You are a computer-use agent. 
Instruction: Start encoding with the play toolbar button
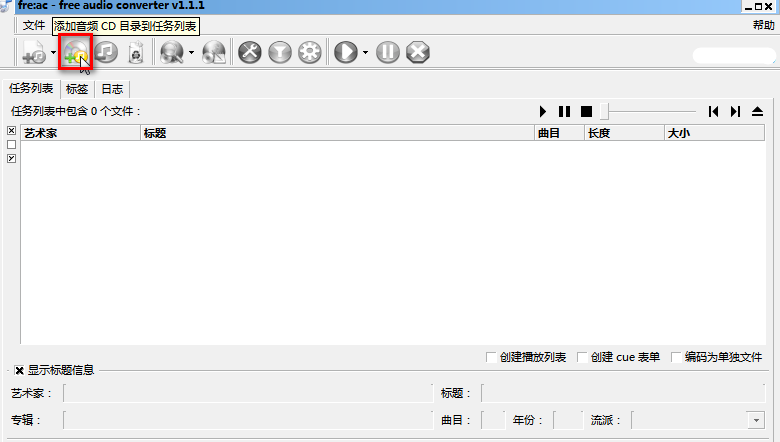pos(346,52)
